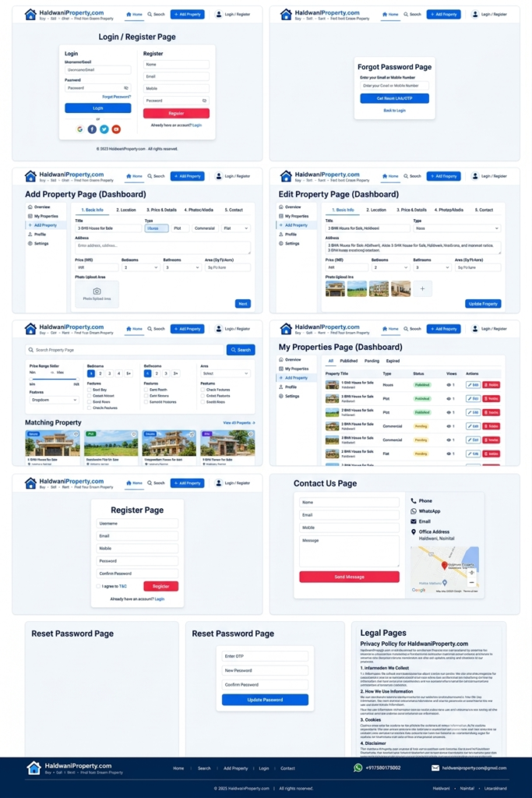
Task: Click the red Send Message button
Action: [x=349, y=577]
